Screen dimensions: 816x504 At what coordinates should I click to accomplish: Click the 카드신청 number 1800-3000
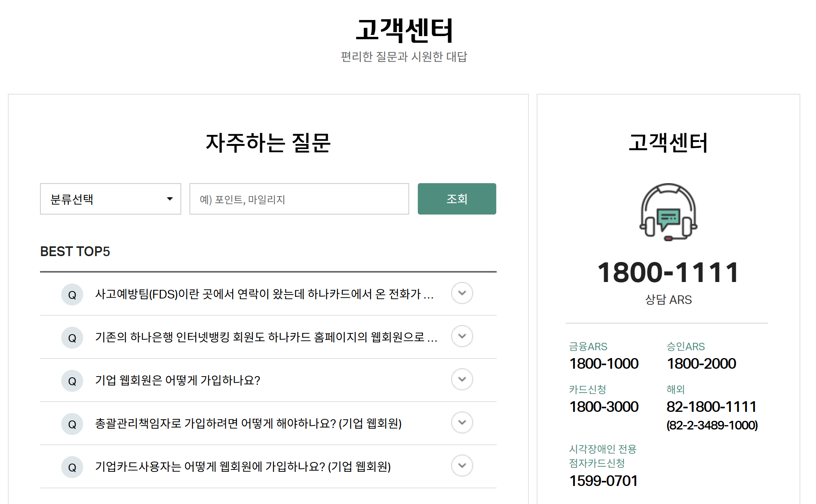coord(603,407)
